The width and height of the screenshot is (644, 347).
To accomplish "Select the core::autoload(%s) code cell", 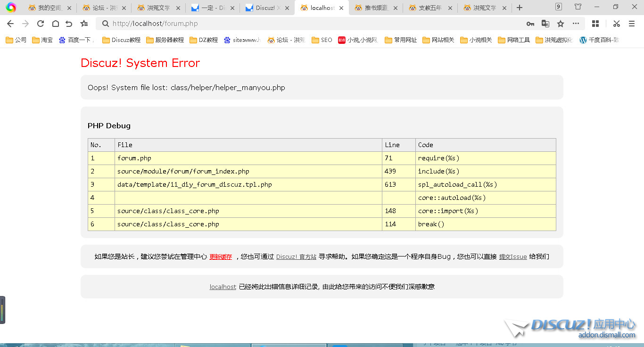I will [x=486, y=198].
